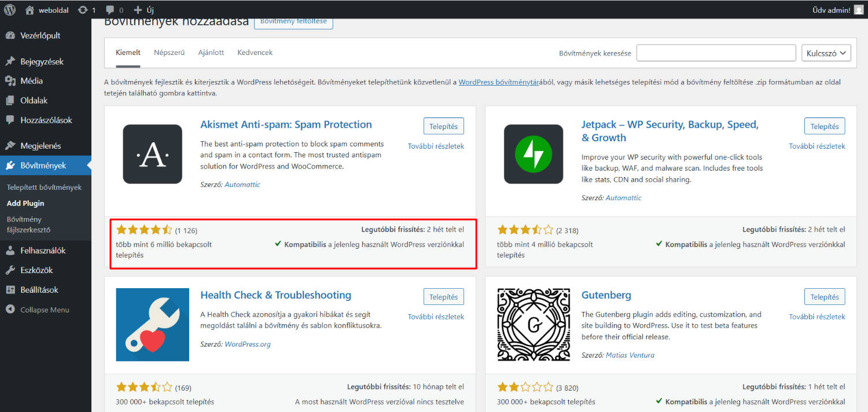
Task: Open the WordPress.org author link
Action: coord(248,344)
